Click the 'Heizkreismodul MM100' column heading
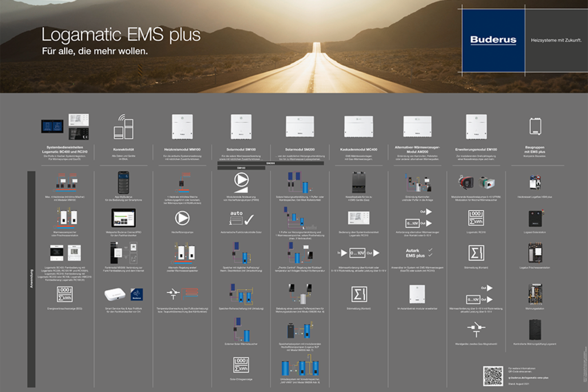Screen dimensions: 588x392 pyautogui.click(x=182, y=149)
